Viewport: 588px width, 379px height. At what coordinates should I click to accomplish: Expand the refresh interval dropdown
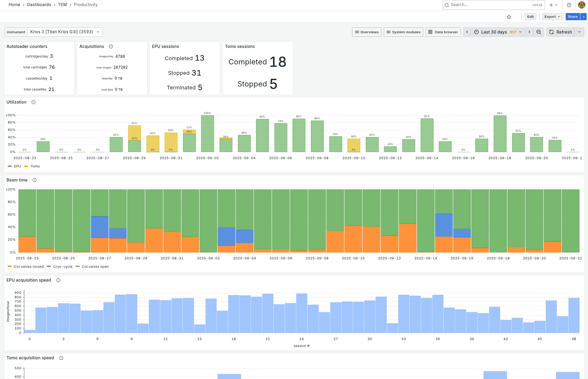tap(579, 32)
